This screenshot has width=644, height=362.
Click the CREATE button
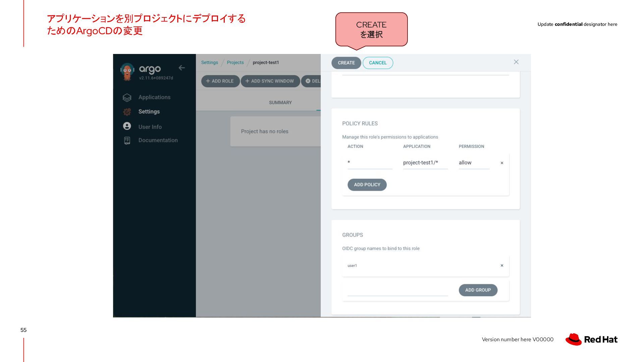tap(346, 63)
